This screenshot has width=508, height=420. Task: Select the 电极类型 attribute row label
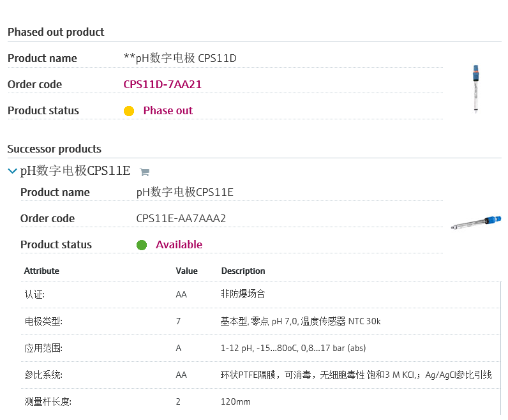coord(43,321)
